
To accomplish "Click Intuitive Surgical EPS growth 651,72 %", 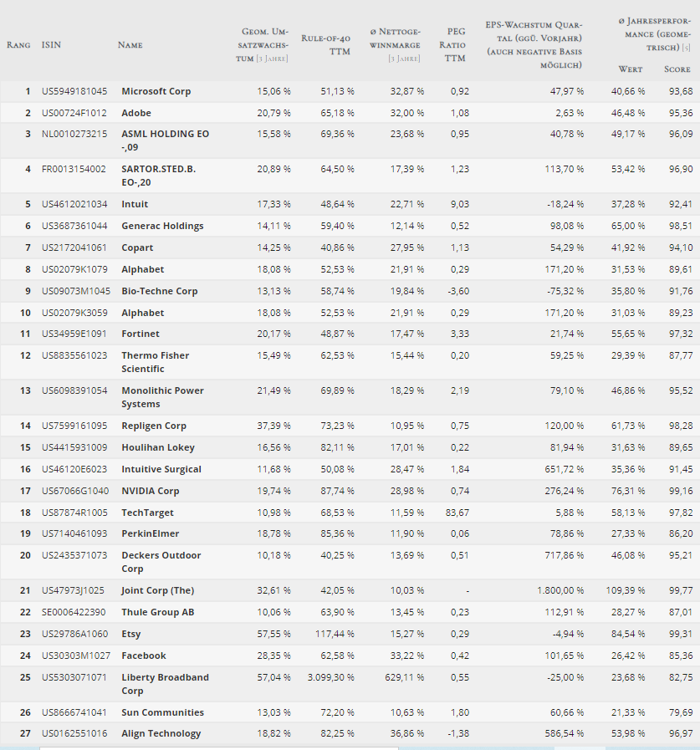I will 565,469.
